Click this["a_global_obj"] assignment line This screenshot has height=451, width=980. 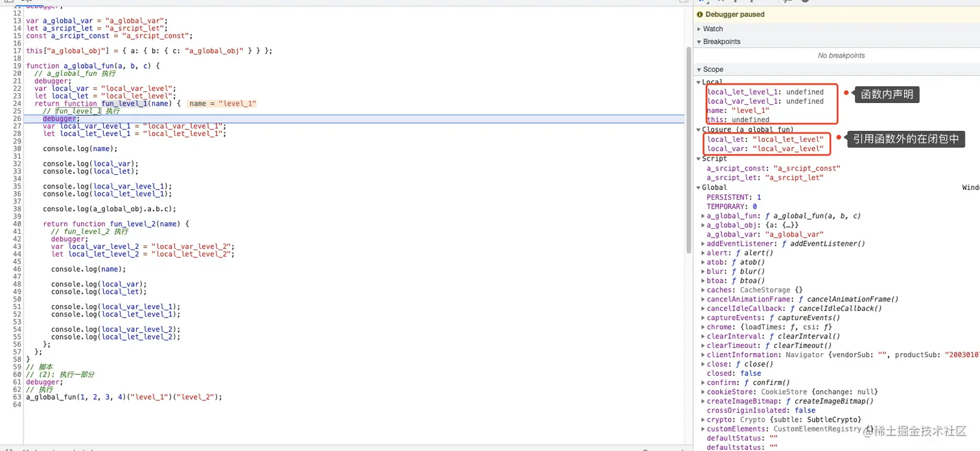coord(149,51)
